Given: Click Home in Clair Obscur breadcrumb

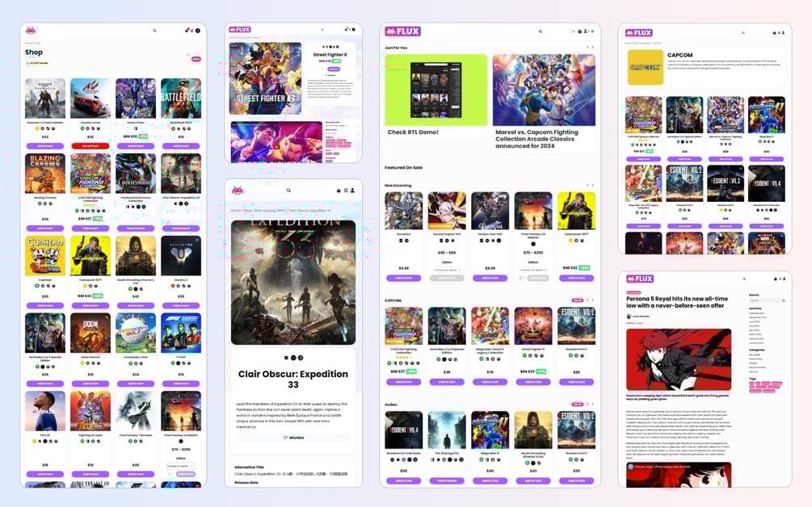Looking at the screenshot, I should [x=236, y=211].
